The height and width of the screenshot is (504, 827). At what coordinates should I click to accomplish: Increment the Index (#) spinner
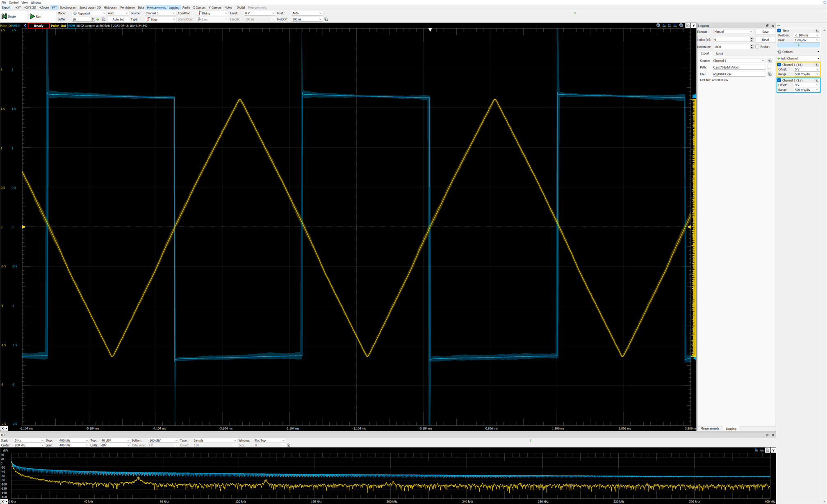[x=752, y=39]
